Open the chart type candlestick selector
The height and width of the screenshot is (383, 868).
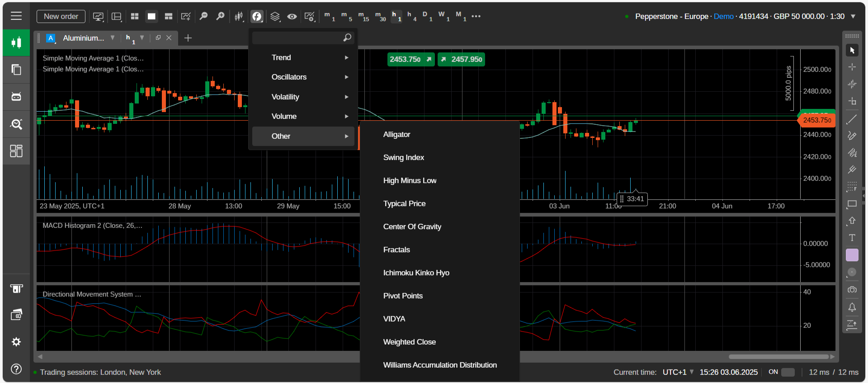click(x=239, y=17)
